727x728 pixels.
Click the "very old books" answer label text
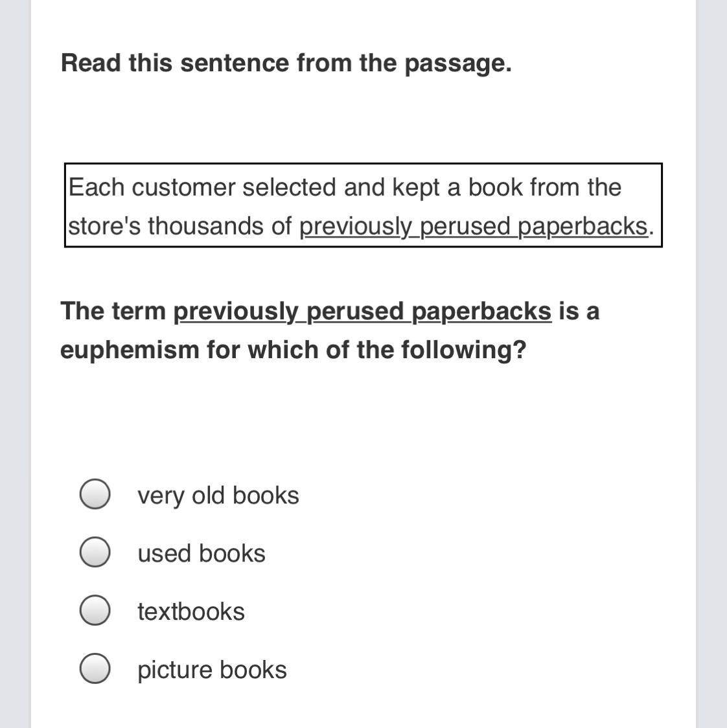(218, 495)
